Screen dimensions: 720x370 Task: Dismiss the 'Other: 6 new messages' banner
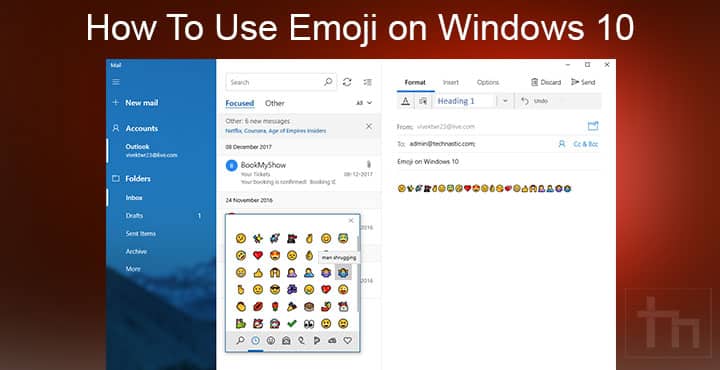(369, 126)
